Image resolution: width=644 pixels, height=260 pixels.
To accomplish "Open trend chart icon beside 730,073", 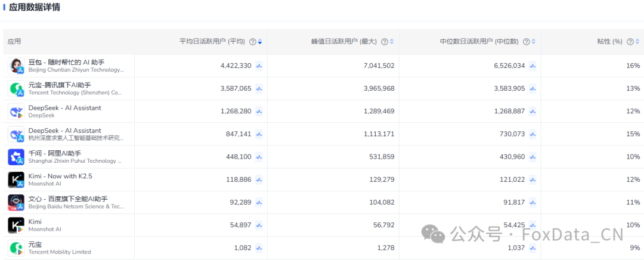I will tap(532, 134).
